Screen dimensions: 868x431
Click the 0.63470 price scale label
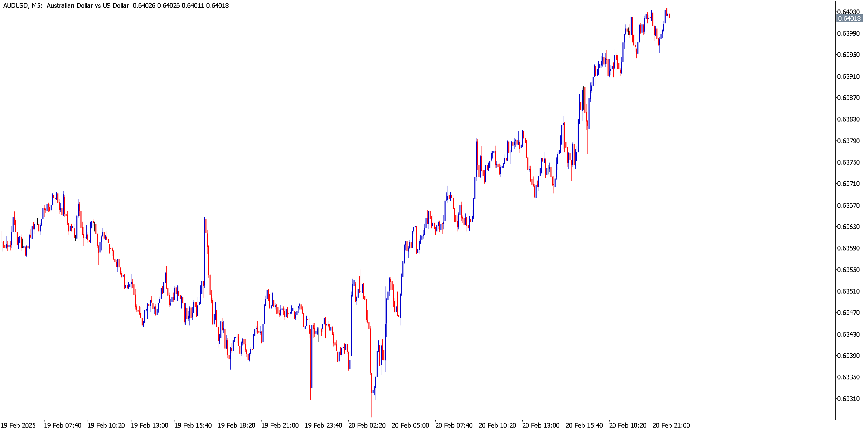point(848,313)
